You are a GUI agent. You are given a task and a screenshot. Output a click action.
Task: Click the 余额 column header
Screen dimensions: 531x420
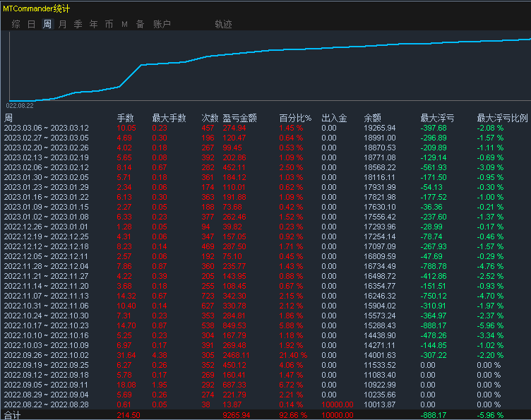tap(372, 118)
